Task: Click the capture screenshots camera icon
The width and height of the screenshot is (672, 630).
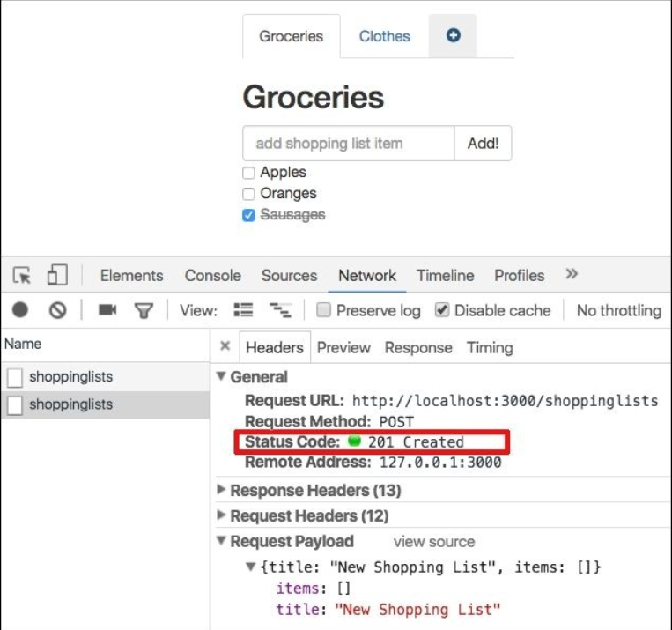Action: (x=107, y=310)
